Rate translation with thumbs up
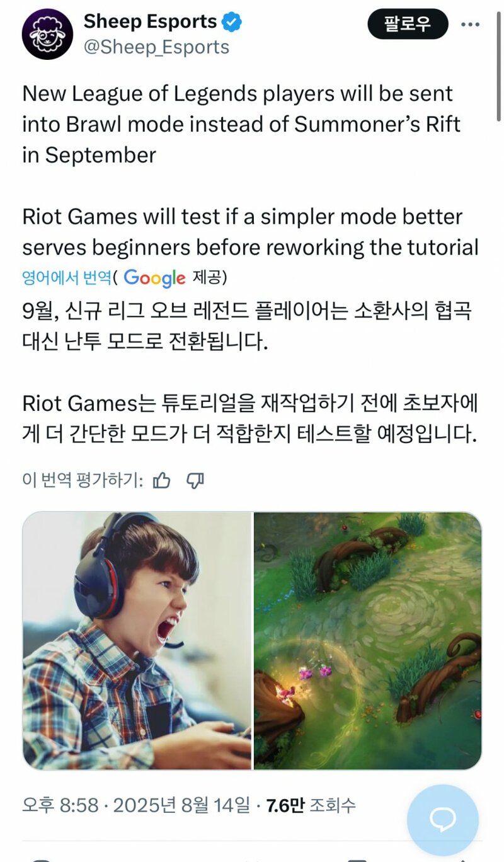The image size is (504, 862). 162,481
